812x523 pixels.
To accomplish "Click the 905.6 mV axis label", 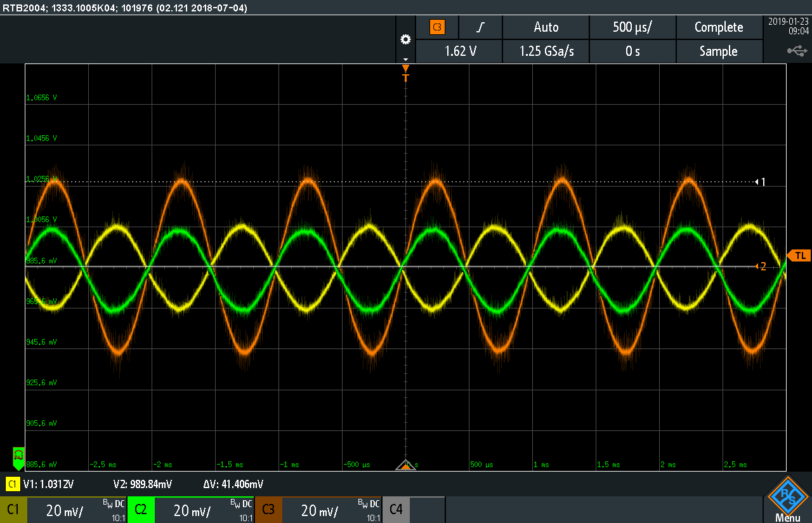I will coord(41,423).
